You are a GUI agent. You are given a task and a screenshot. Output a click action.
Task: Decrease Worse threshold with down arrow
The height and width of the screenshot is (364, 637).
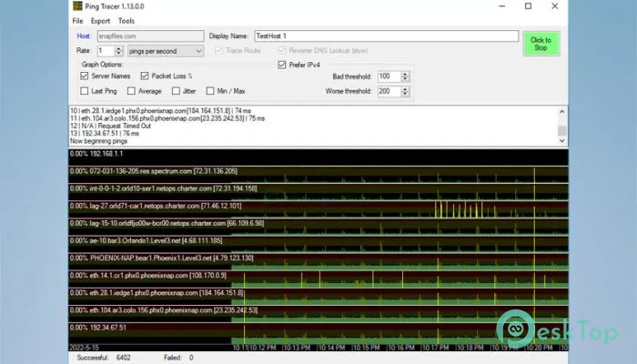click(405, 95)
